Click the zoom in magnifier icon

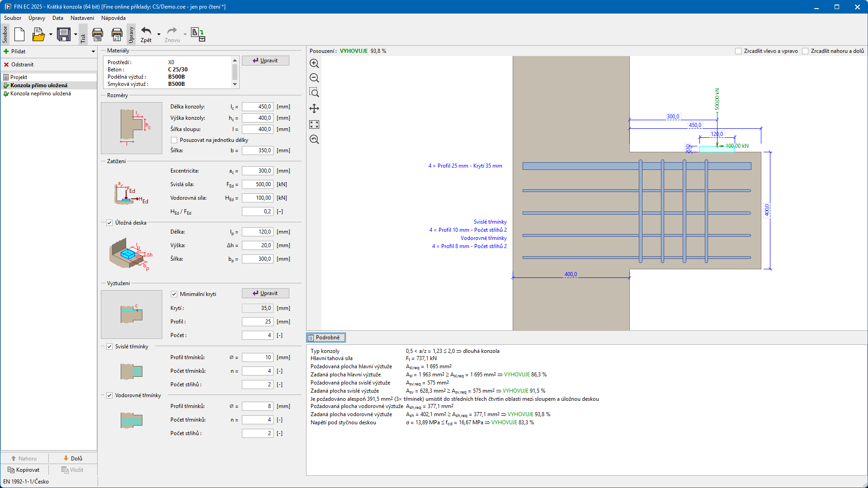pyautogui.click(x=314, y=64)
